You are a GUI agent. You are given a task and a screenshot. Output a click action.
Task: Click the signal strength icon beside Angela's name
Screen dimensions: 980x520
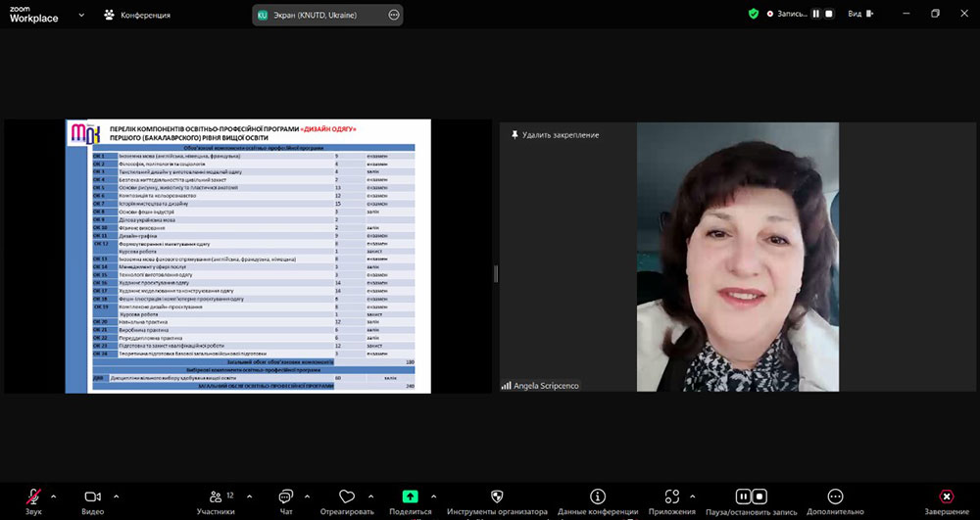[507, 386]
